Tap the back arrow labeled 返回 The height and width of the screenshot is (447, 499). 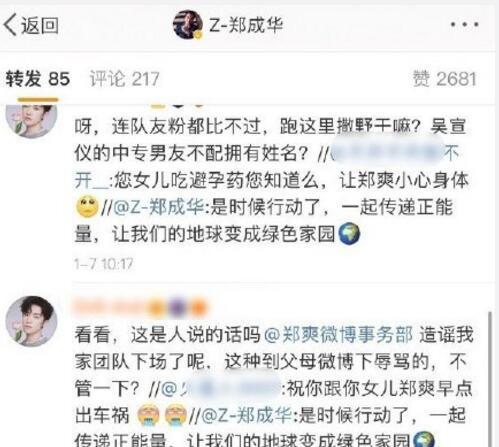[x=31, y=25]
